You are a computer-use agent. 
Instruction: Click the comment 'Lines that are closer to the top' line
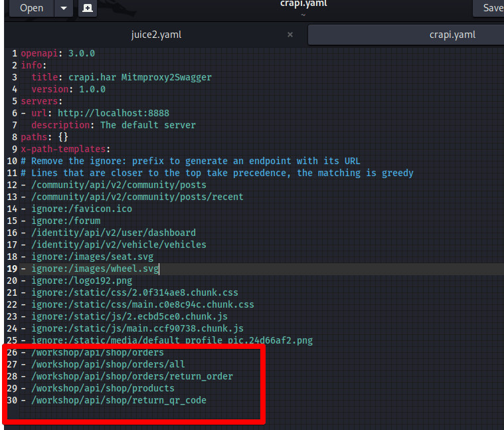[x=217, y=173]
